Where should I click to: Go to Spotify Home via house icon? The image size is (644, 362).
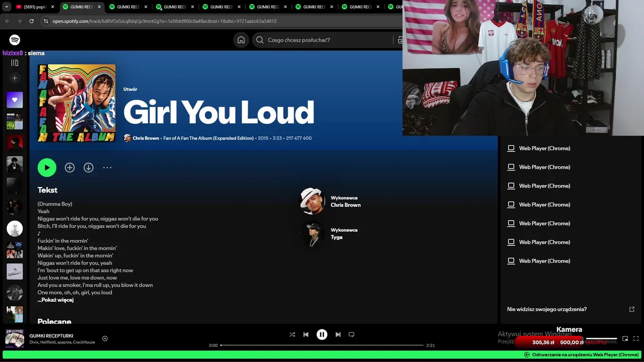[241, 40]
